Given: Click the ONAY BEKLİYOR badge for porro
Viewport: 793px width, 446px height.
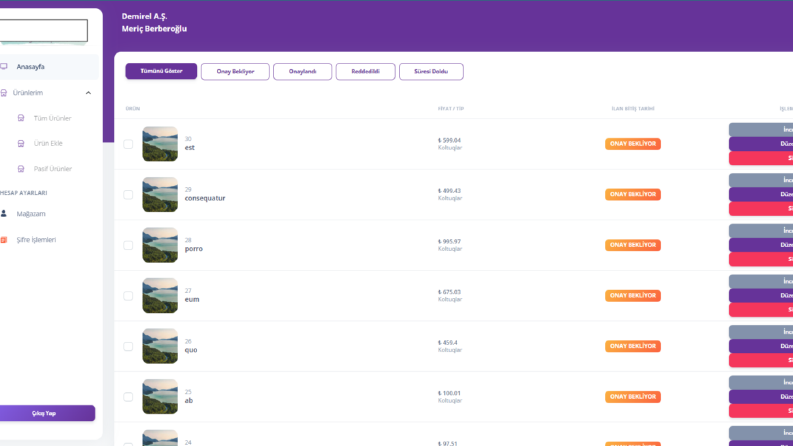Looking at the screenshot, I should pos(633,245).
